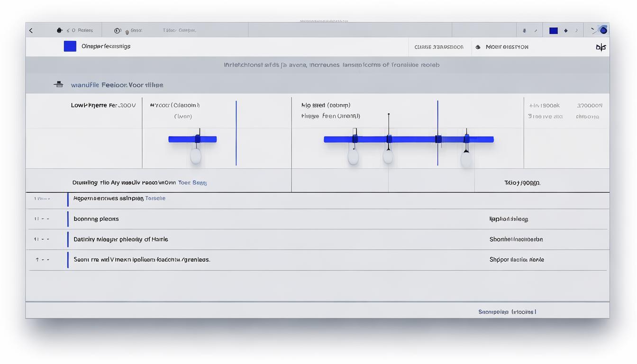Click the 'Mpeir eissttion' button
637x364 pixels.
pyautogui.click(x=507, y=47)
